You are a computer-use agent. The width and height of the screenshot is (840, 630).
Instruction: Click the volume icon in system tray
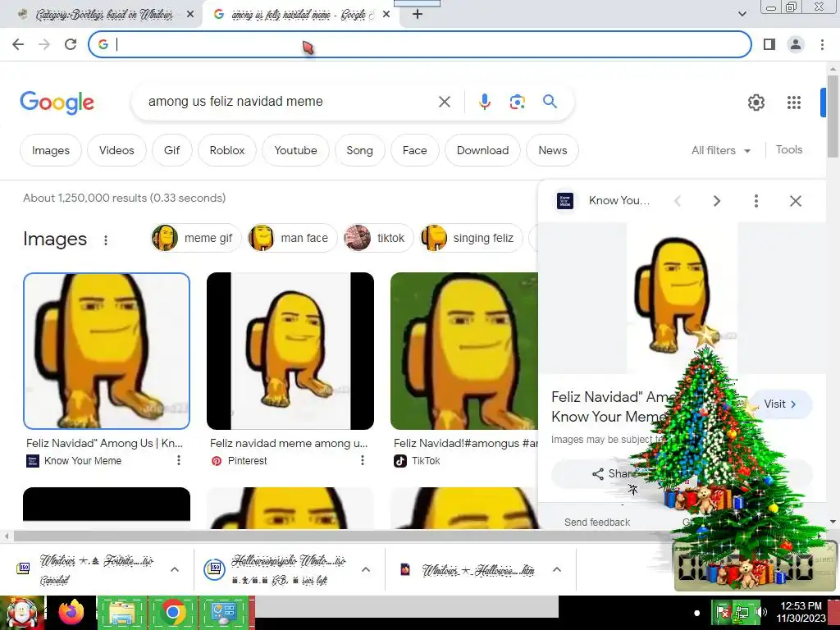[x=760, y=612]
